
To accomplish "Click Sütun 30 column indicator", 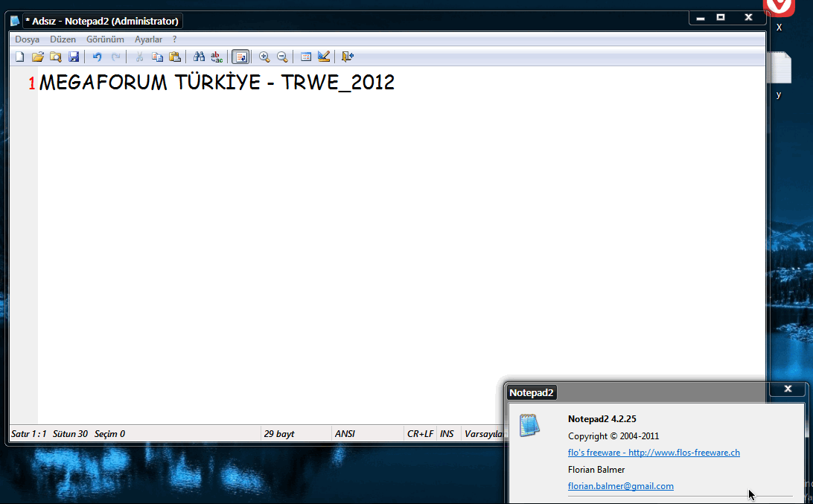I will click(70, 434).
